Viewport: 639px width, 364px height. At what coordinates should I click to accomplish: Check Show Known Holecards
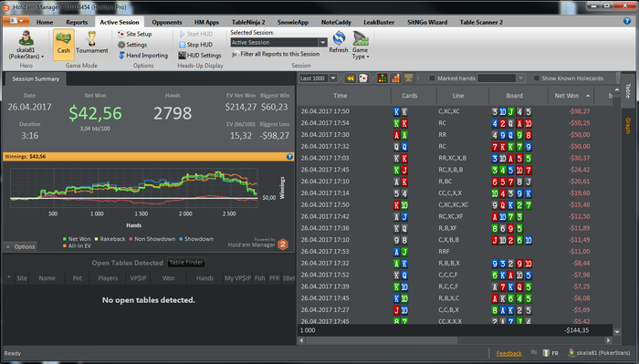click(x=537, y=78)
